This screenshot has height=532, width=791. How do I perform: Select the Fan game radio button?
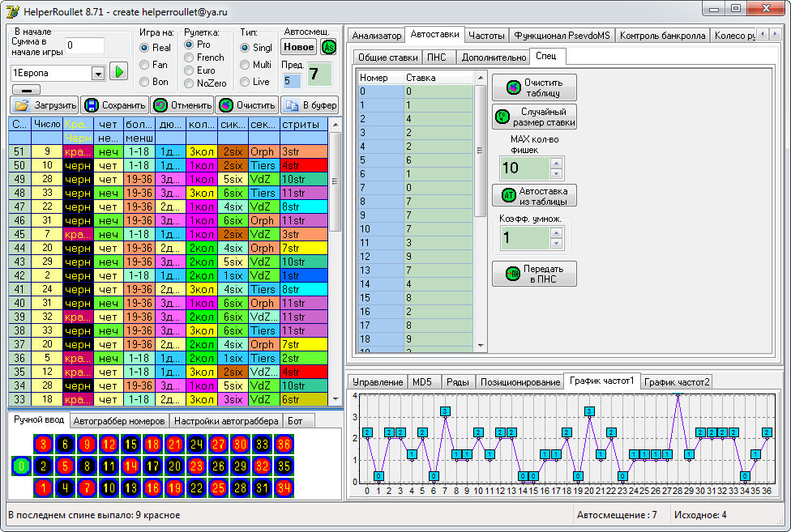(145, 65)
